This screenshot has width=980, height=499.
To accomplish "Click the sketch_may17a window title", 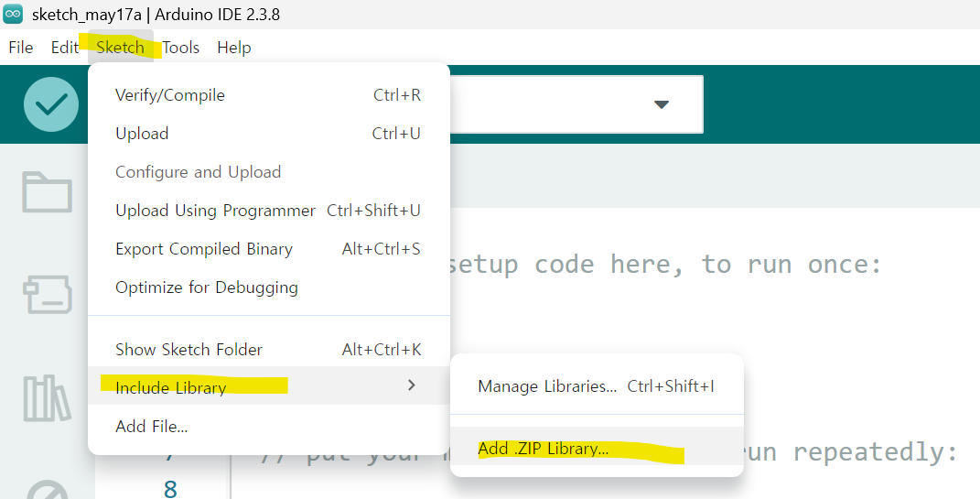I will 87,15.
